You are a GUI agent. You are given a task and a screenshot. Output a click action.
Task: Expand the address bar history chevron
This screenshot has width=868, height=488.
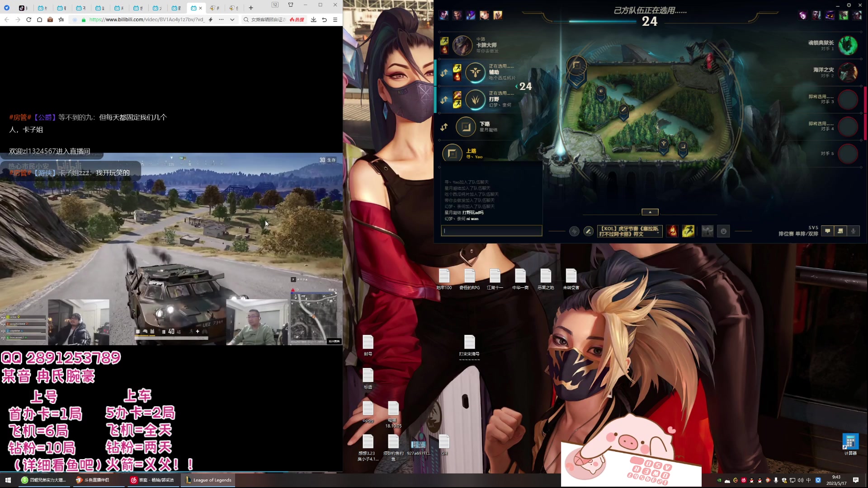(232, 19)
